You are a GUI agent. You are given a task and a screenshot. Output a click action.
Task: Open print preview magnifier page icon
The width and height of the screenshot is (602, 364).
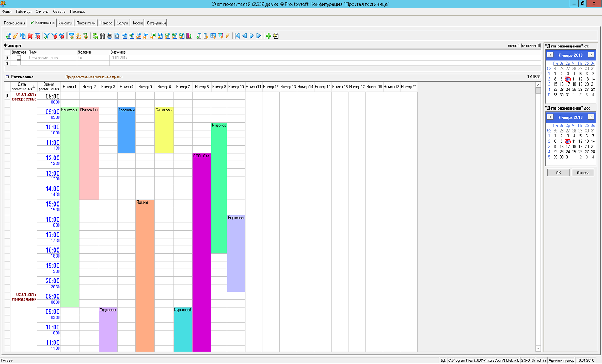click(116, 35)
